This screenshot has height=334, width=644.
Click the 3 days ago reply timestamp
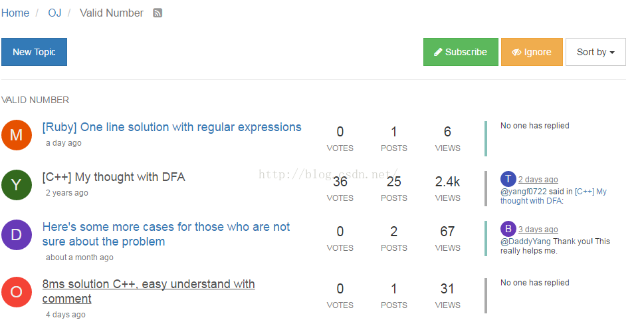click(x=538, y=230)
